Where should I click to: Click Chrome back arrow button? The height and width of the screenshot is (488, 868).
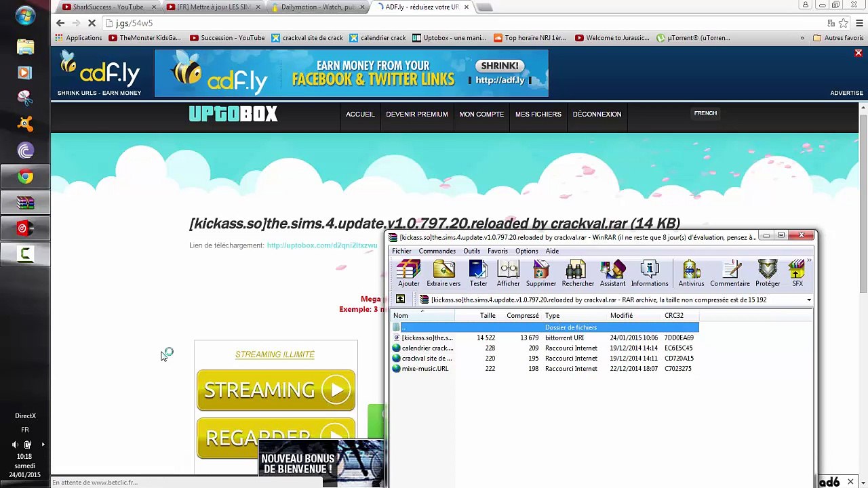coord(60,23)
